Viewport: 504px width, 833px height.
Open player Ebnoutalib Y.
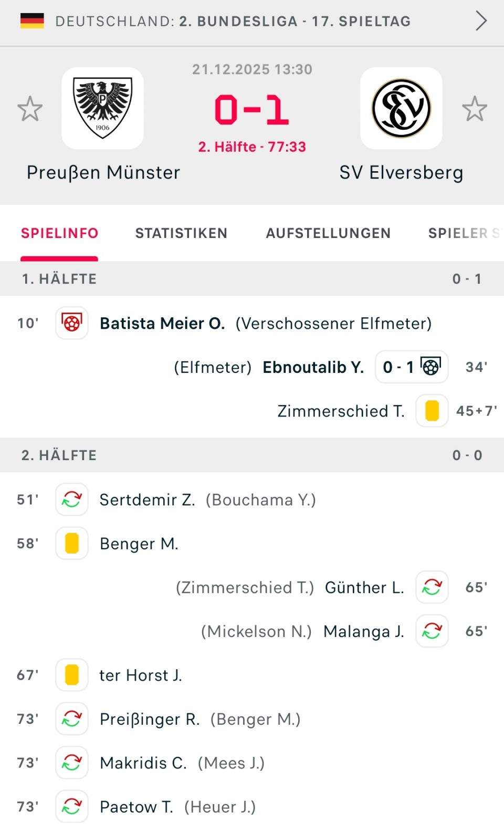click(x=313, y=367)
